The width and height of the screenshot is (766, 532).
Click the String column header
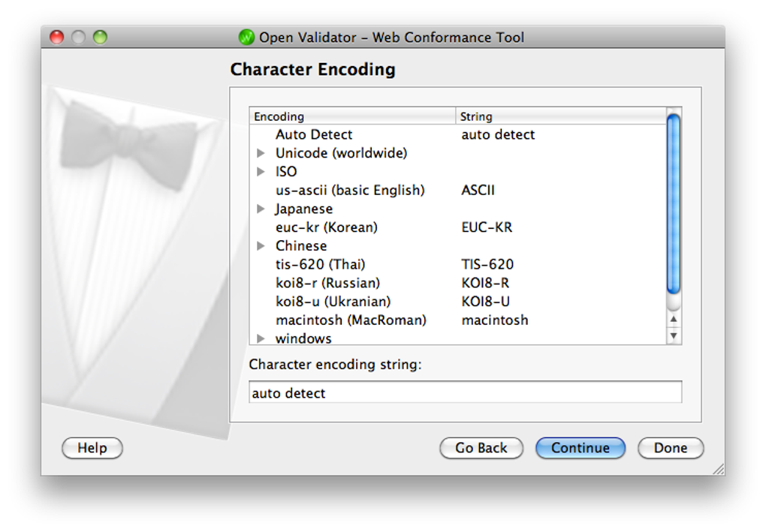(560, 116)
